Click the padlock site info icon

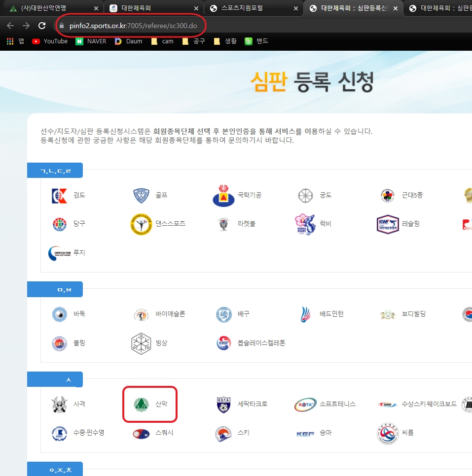(62, 26)
